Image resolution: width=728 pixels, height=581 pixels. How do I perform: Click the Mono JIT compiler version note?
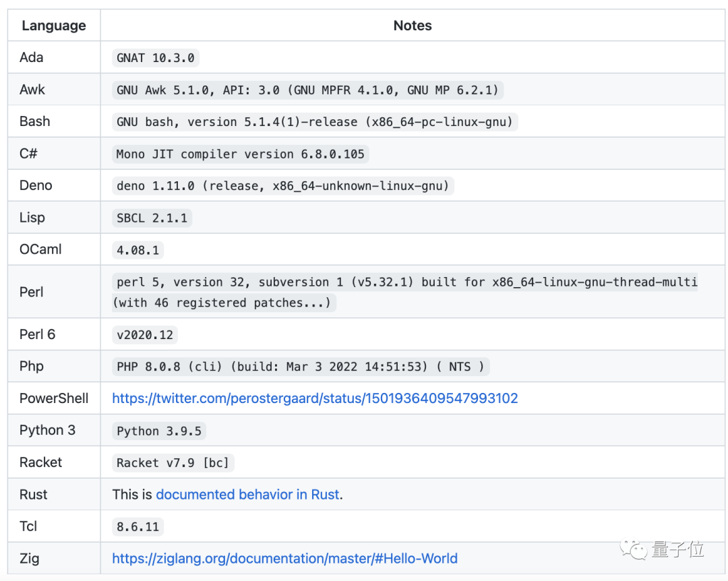pos(241,154)
